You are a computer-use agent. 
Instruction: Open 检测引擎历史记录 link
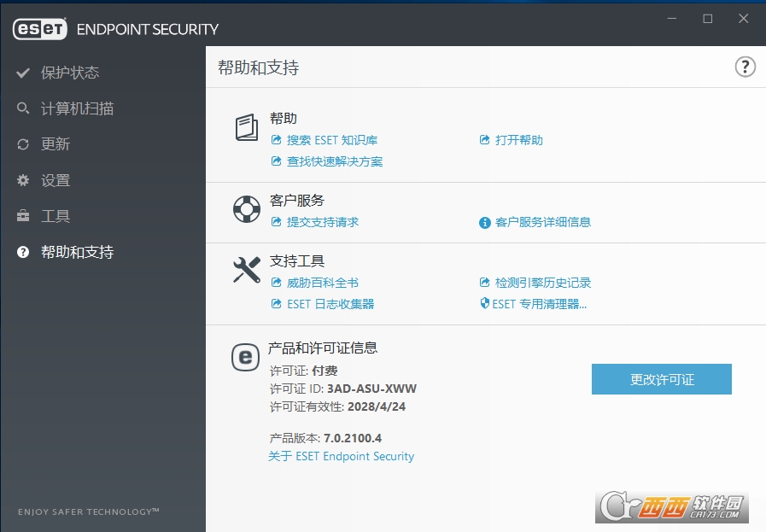tap(543, 283)
